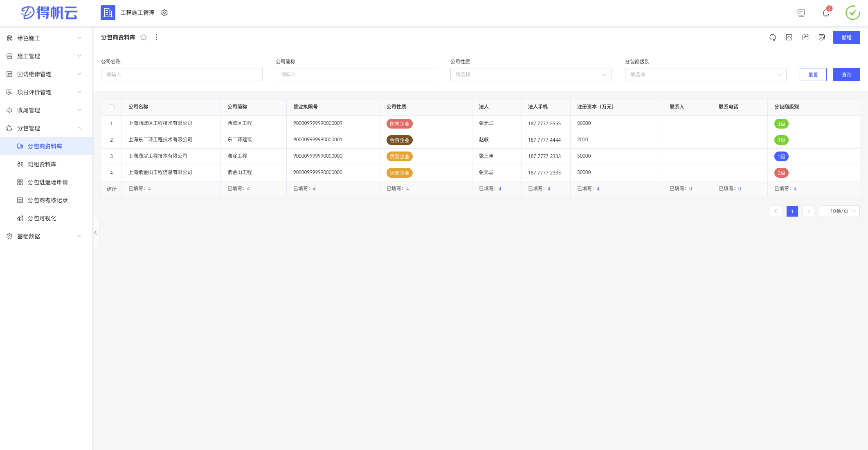The image size is (868, 450).
Task: Click the collapse filter panel icon
Action: pos(789,37)
